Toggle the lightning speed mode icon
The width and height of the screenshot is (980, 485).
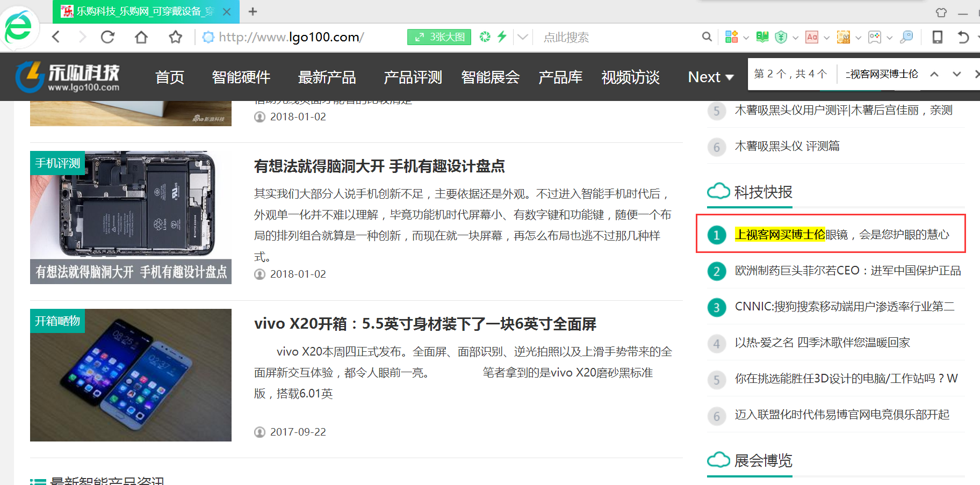pos(502,37)
